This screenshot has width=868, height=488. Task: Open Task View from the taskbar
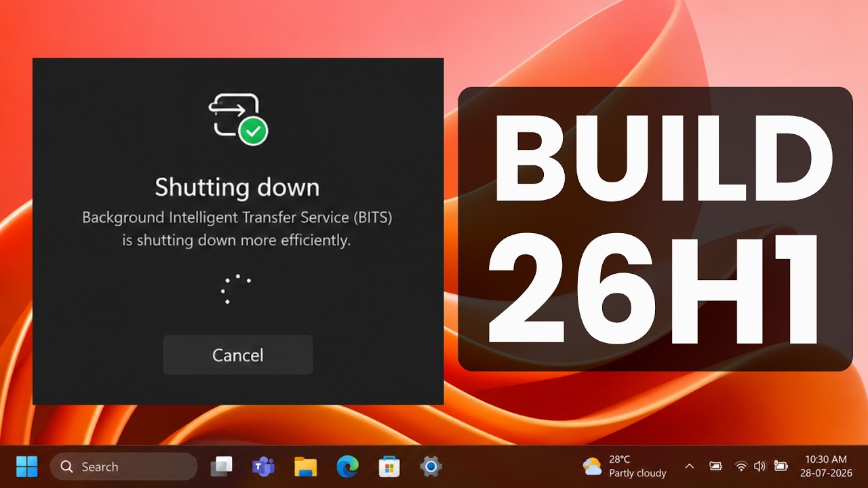[x=221, y=466]
